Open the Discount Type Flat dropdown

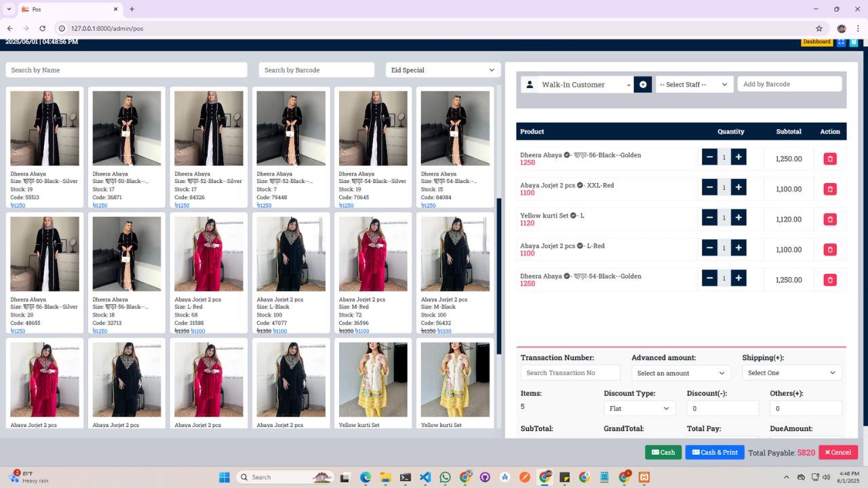pyautogui.click(x=639, y=409)
